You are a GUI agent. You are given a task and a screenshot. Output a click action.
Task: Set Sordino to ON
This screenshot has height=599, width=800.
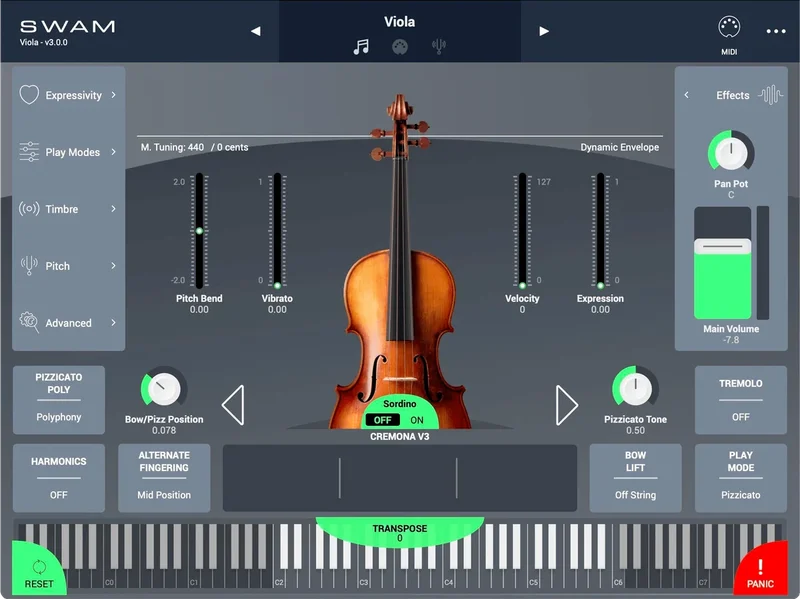coord(417,420)
